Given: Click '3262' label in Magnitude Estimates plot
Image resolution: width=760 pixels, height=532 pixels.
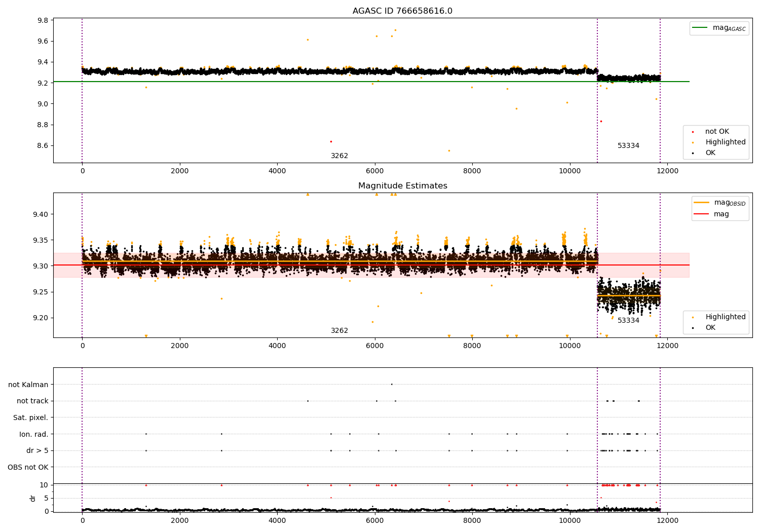Looking at the screenshot, I should tap(339, 331).
